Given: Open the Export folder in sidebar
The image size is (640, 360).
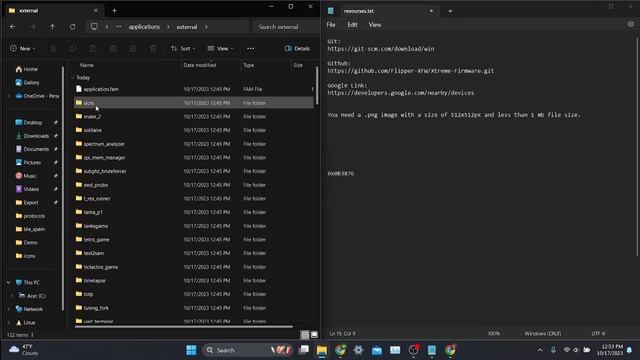Looking at the screenshot, I should (27, 202).
